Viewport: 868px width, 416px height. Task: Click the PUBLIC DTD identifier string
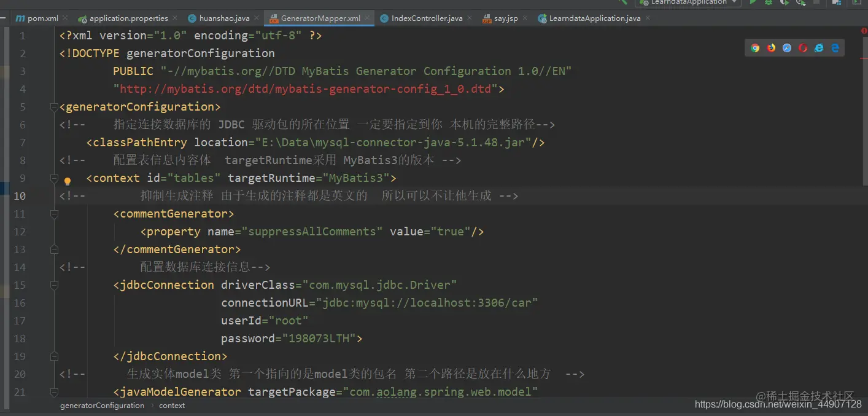[x=366, y=71]
